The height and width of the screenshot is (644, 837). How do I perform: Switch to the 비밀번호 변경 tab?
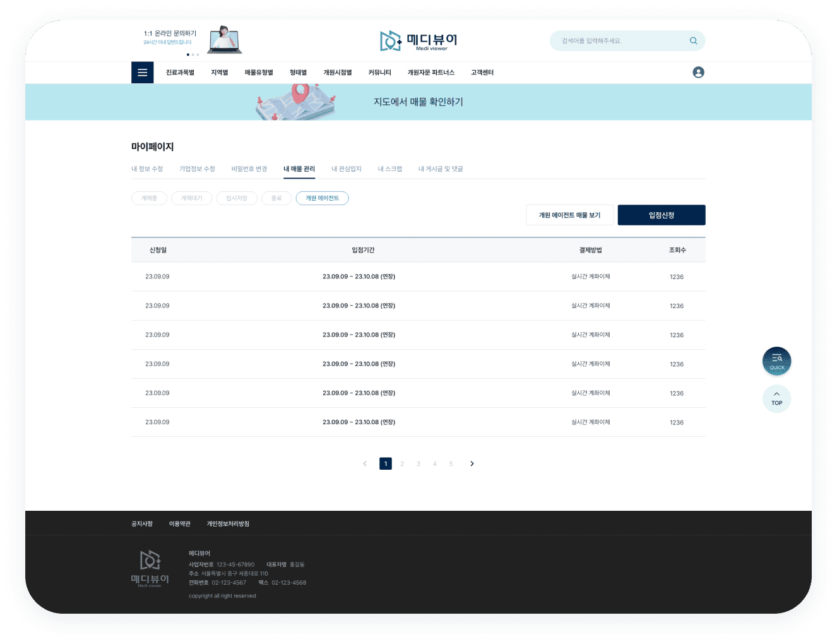249,169
